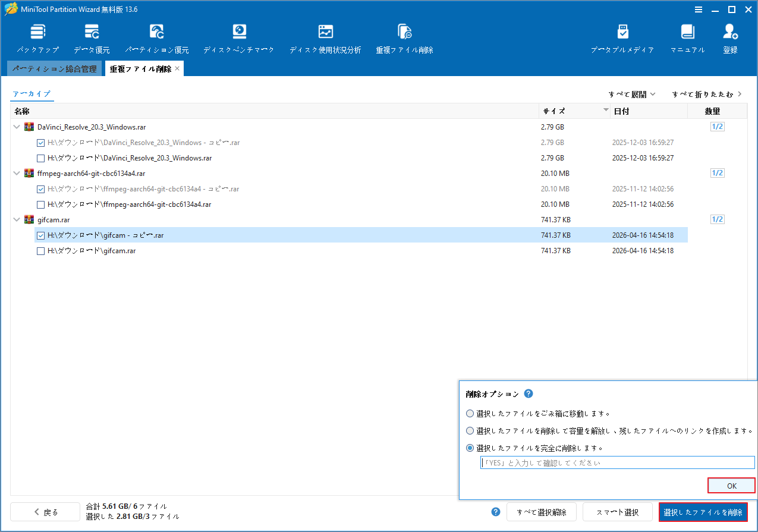Click the help icon next to 削除オプション
Screen dimensions: 758x532
pyautogui.click(x=529, y=394)
